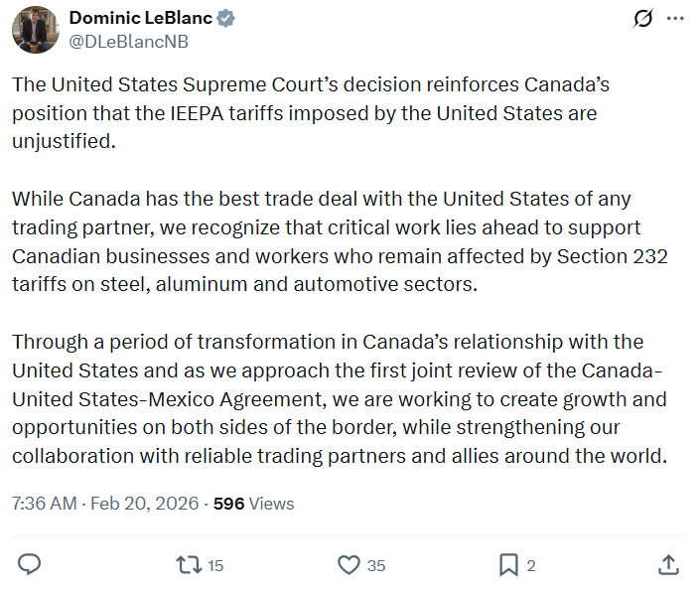Image resolution: width=700 pixels, height=591 pixels.
Task: Click the bookmark count 2
Action: tap(531, 566)
